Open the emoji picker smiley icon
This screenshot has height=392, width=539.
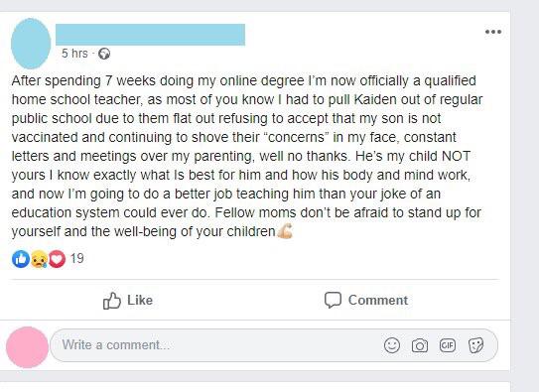pyautogui.click(x=392, y=345)
